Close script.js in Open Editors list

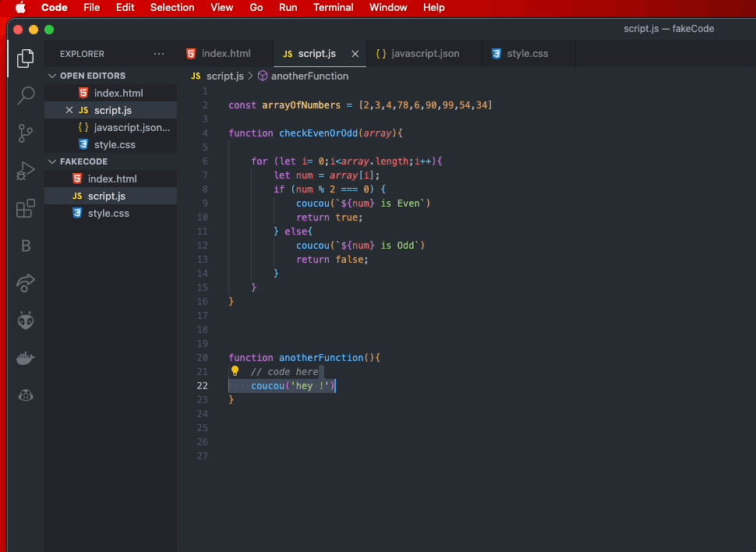[x=69, y=111]
